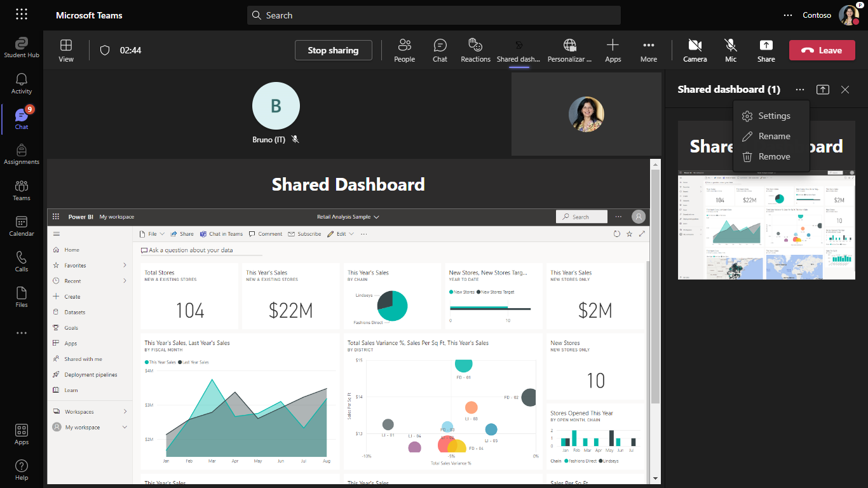Click Chat in Teams Power BI button

pos(221,234)
